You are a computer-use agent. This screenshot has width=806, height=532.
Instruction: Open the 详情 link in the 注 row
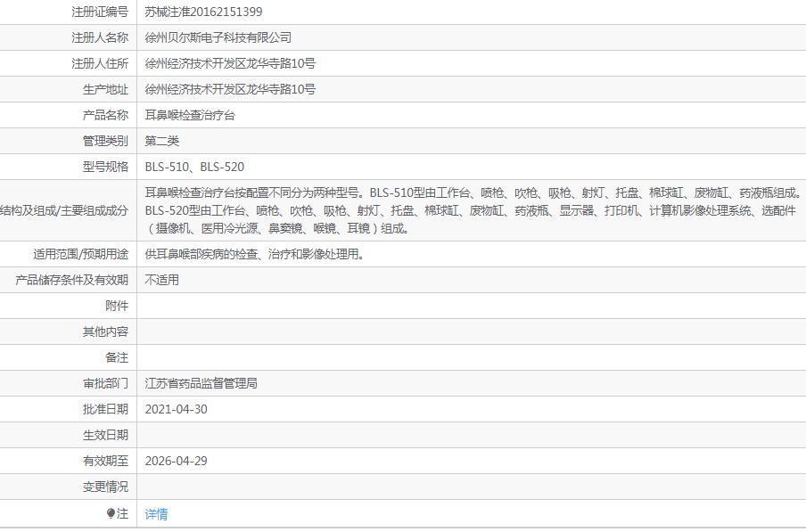(x=156, y=513)
